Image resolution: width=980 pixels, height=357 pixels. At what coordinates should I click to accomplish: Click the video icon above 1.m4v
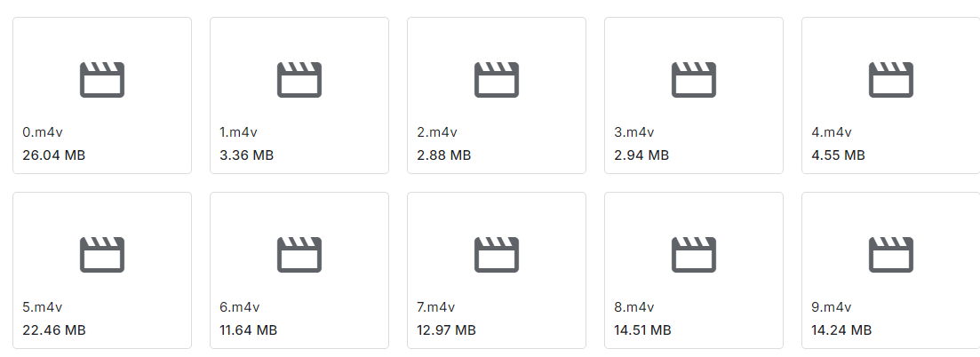pos(299,79)
